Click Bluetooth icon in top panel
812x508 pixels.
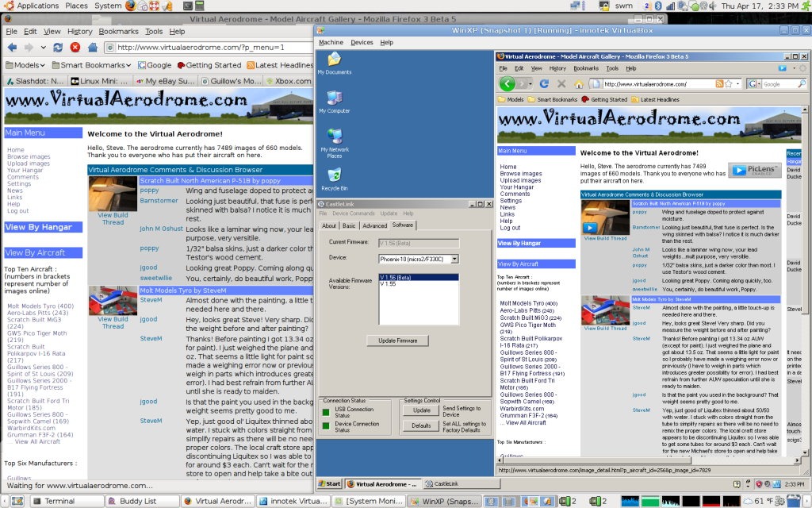658,6
